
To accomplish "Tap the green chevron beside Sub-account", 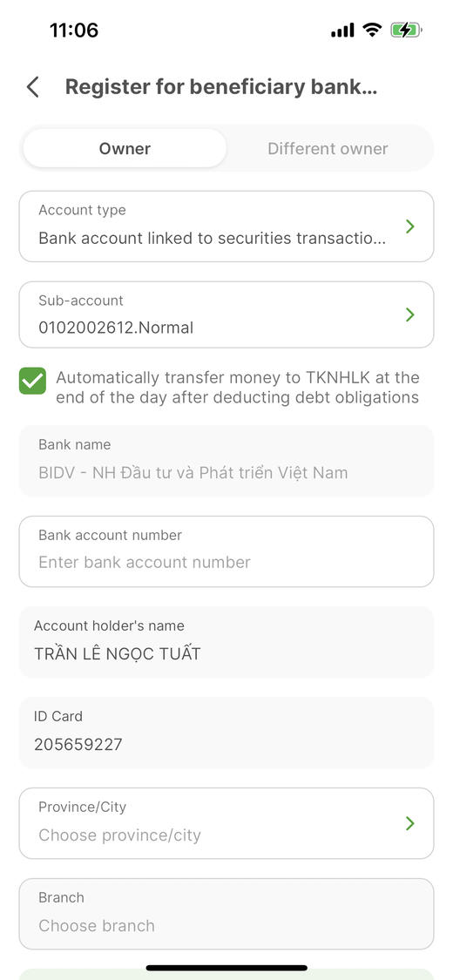I will (x=410, y=314).
